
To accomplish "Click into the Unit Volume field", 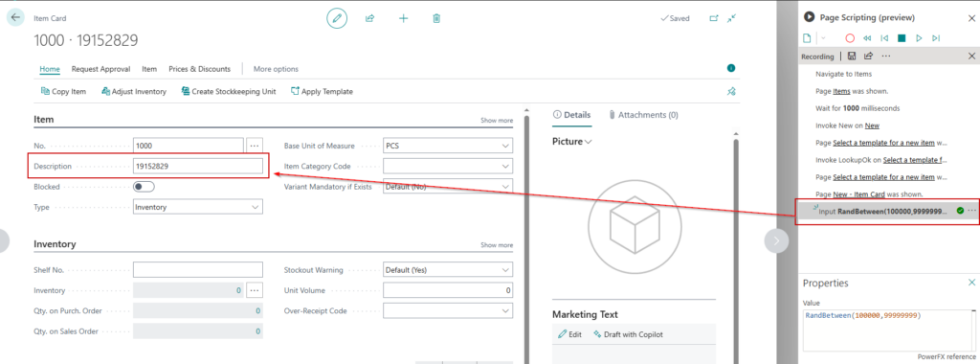I will (x=448, y=290).
